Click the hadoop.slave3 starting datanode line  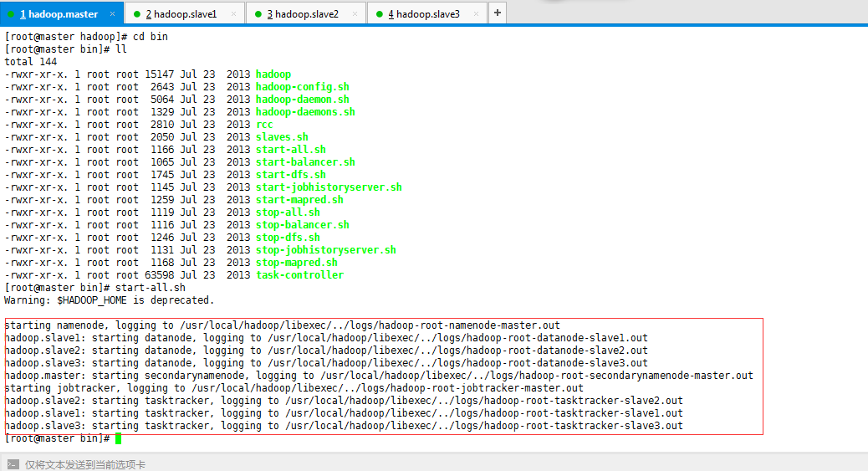tap(326, 364)
